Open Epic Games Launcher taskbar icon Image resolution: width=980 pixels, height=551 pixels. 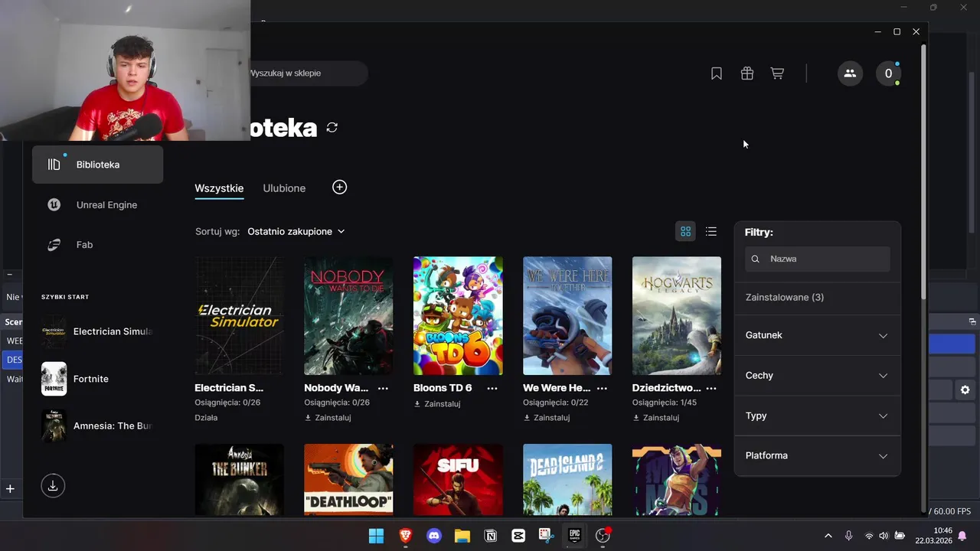pos(574,536)
